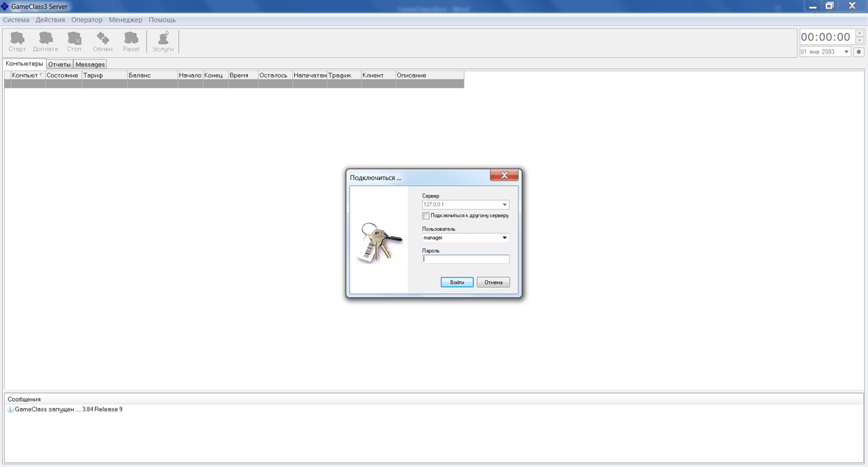Open the Оператор menu
This screenshot has height=467, width=868.
(x=87, y=20)
